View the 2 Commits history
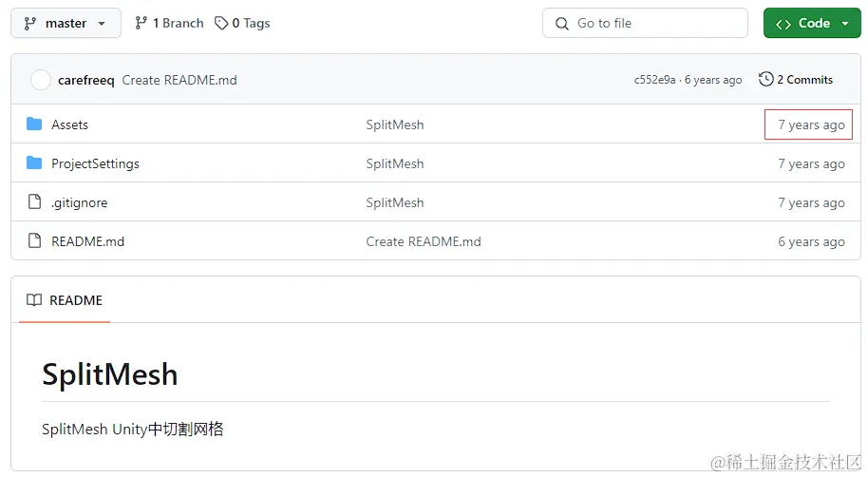 796,80
